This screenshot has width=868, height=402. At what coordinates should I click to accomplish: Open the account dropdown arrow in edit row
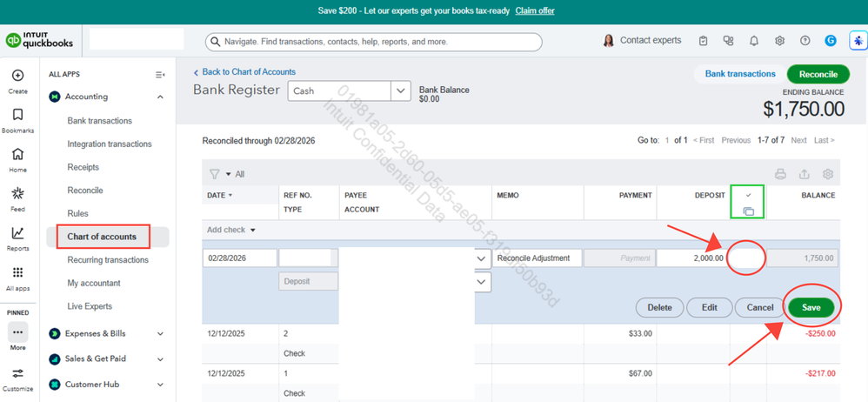pos(482,281)
